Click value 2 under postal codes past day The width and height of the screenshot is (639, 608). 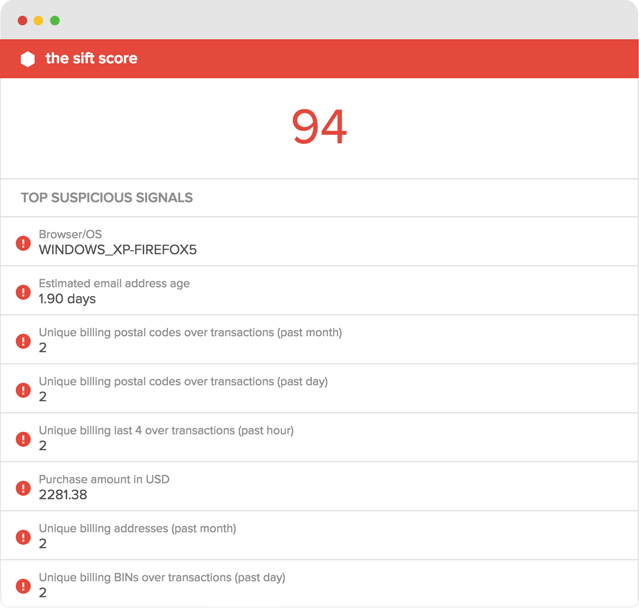click(x=43, y=397)
